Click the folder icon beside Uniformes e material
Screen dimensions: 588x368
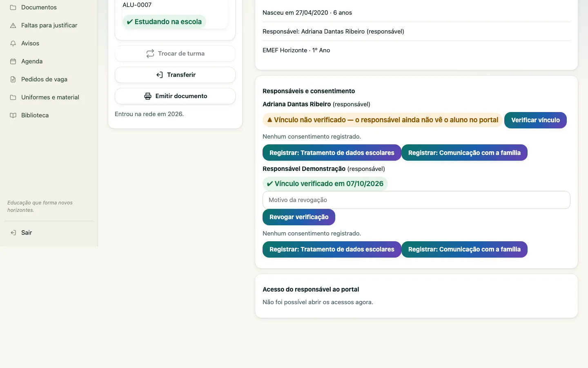(x=13, y=97)
